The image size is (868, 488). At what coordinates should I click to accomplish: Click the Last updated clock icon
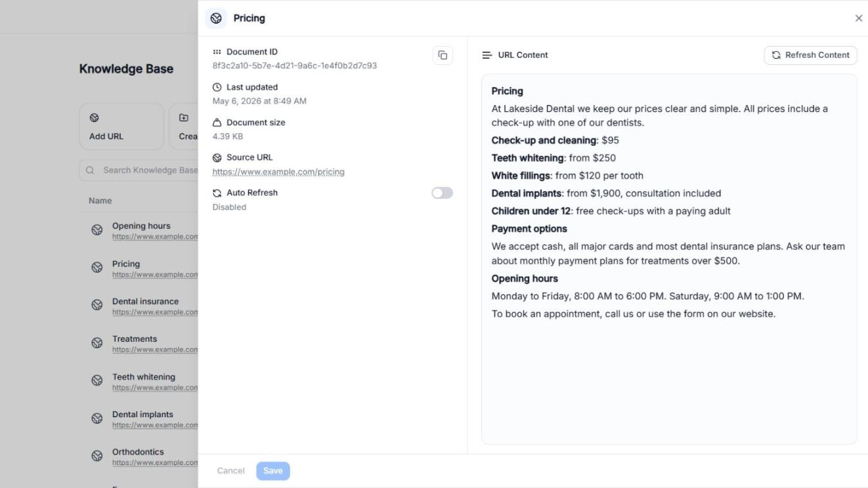coord(217,87)
